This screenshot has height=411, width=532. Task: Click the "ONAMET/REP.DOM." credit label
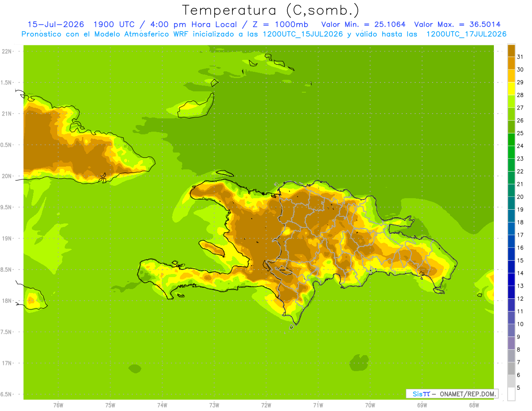point(468,394)
